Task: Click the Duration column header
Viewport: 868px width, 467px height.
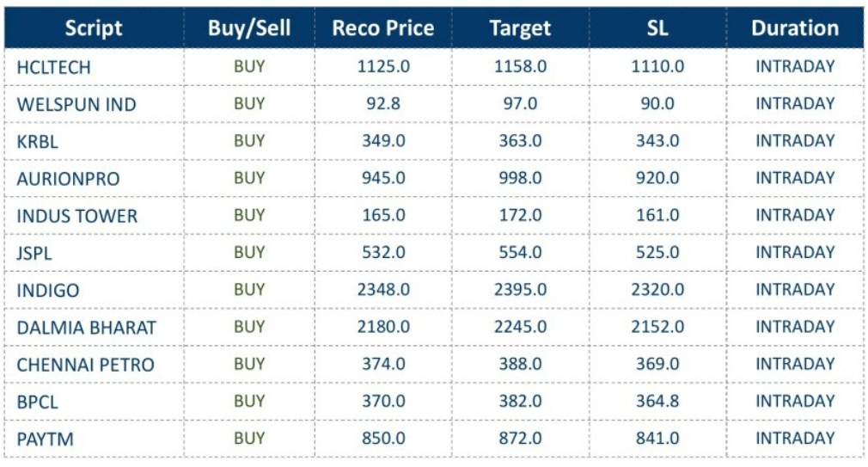Action: point(795,28)
